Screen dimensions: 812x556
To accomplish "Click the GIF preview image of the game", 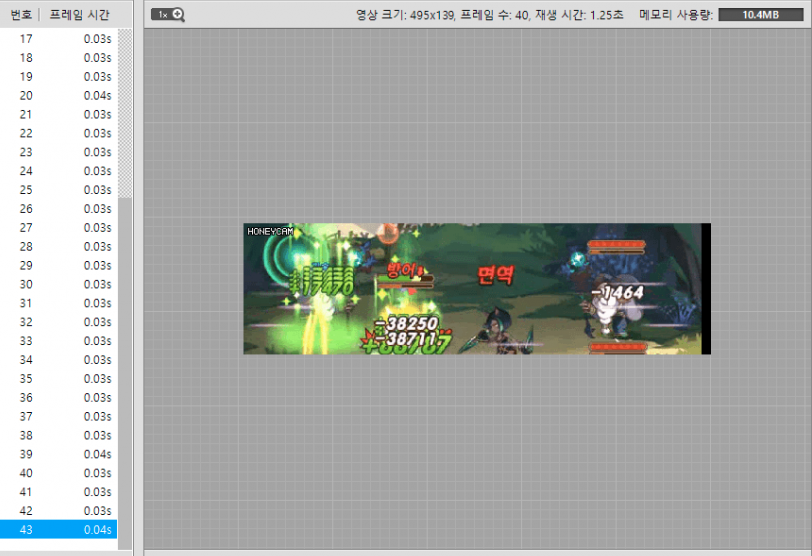I will [x=477, y=289].
